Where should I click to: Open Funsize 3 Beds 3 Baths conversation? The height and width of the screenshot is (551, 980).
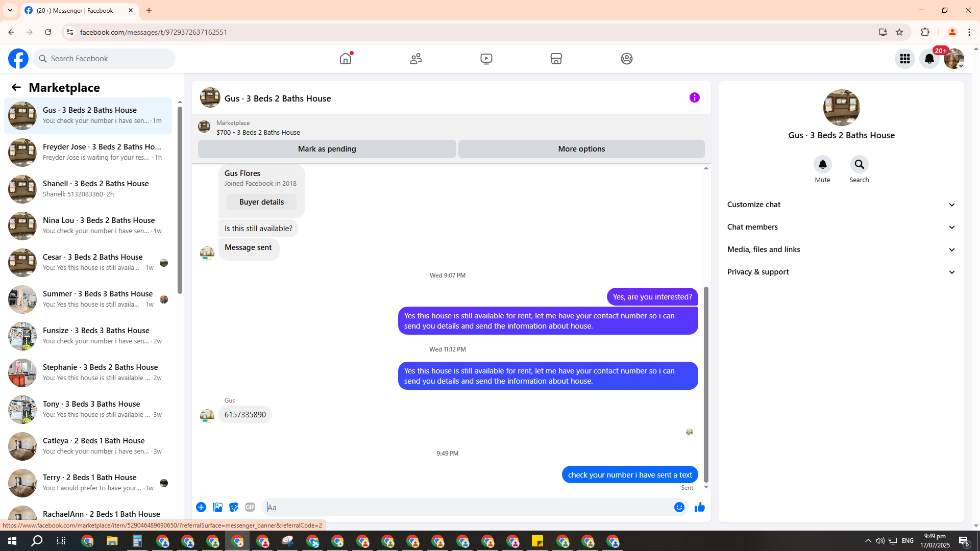click(88, 336)
